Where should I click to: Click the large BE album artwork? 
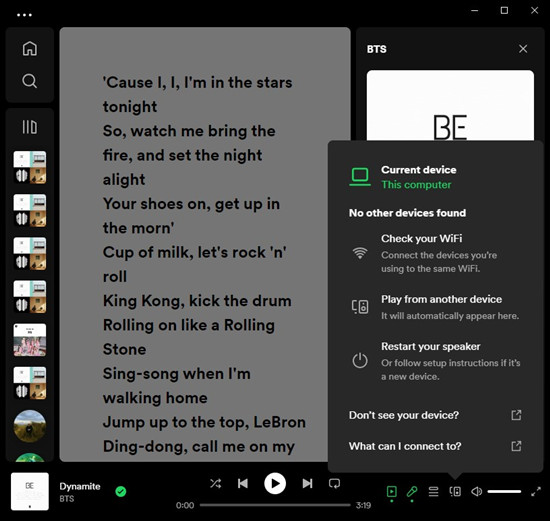point(450,105)
